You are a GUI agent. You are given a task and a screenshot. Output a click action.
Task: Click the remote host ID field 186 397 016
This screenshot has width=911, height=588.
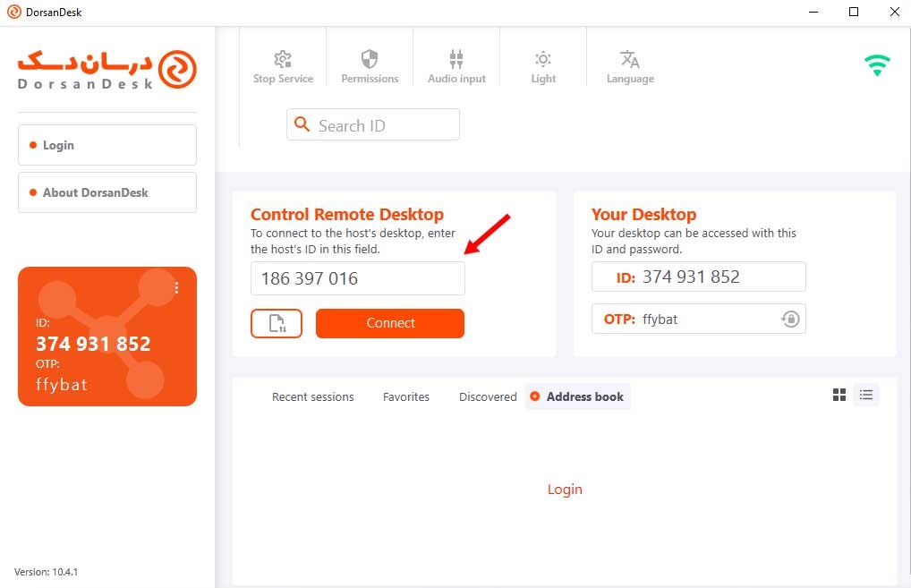(358, 278)
